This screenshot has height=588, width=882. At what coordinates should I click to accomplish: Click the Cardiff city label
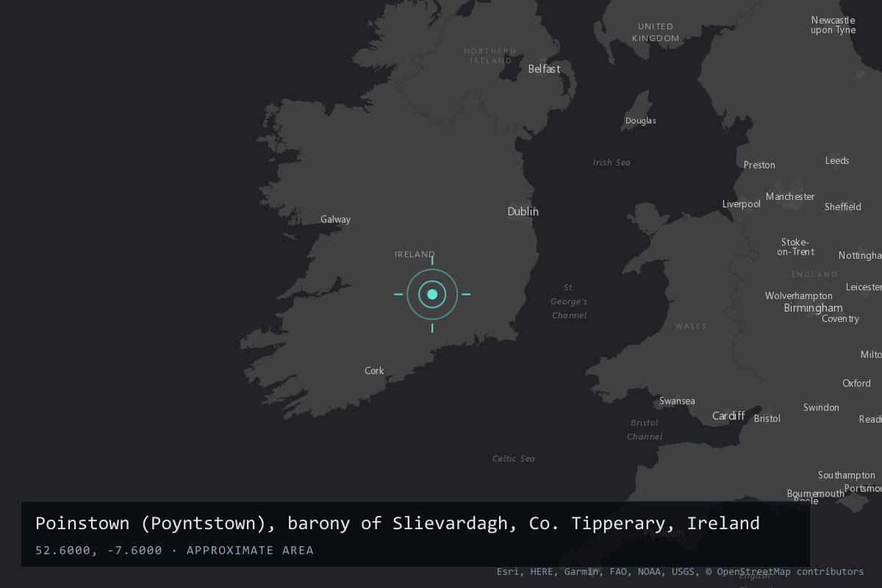(x=728, y=416)
